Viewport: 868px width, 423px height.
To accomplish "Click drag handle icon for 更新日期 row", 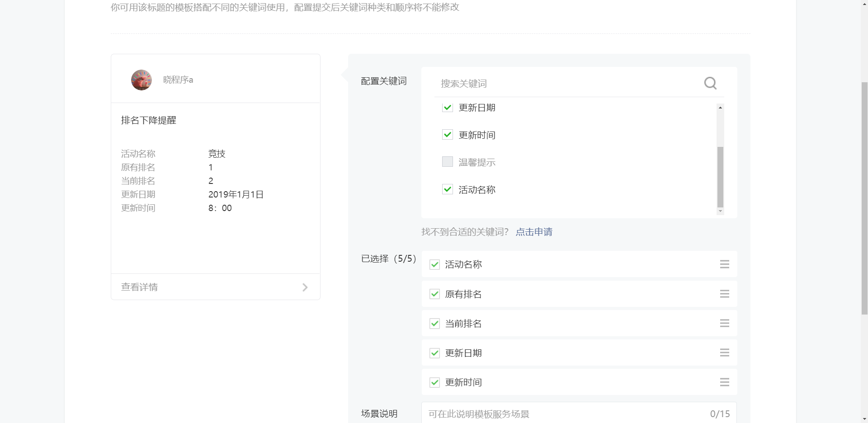I will [724, 352].
